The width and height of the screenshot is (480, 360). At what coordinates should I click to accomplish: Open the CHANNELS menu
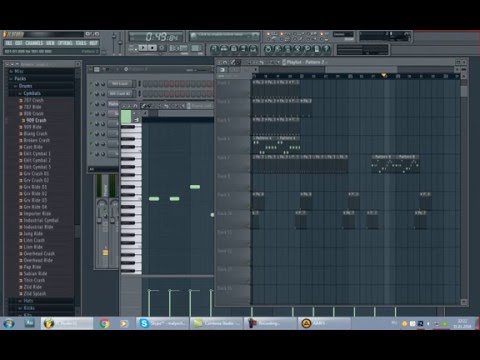pos(34,43)
